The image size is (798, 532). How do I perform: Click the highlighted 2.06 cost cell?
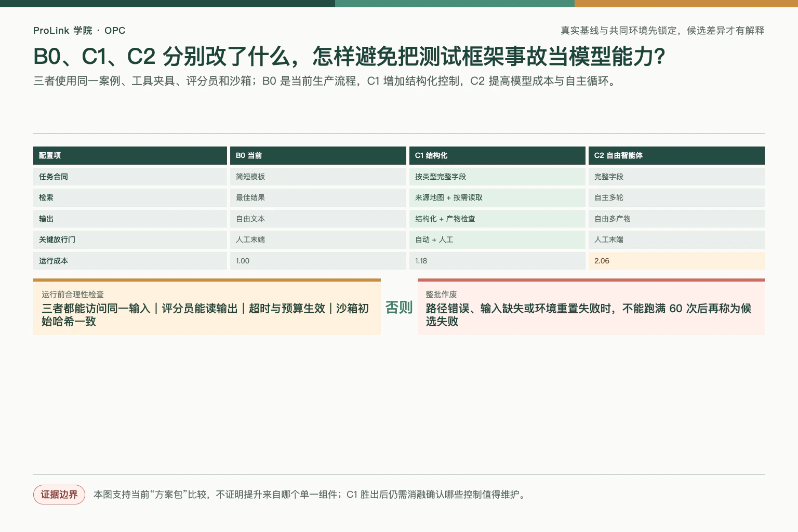(676, 261)
